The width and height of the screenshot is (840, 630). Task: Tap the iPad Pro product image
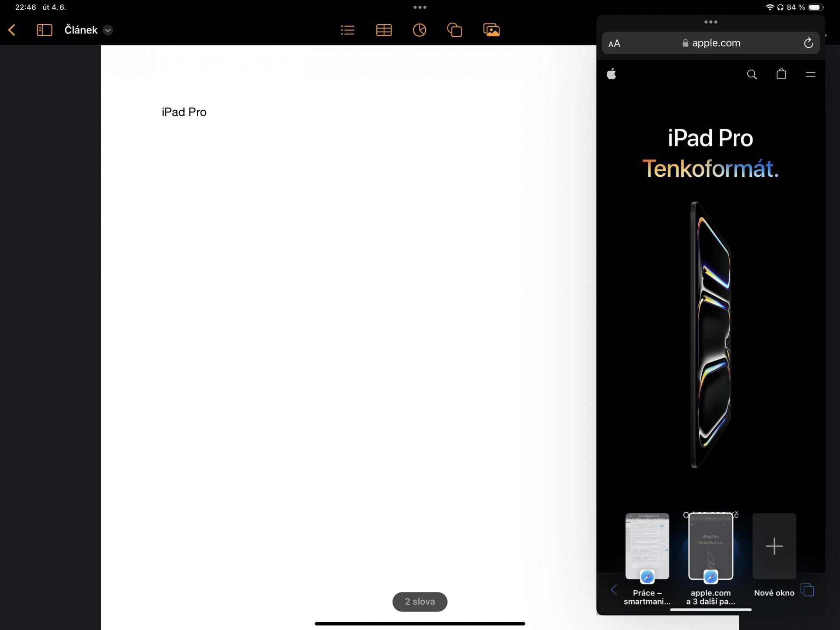[x=710, y=335]
